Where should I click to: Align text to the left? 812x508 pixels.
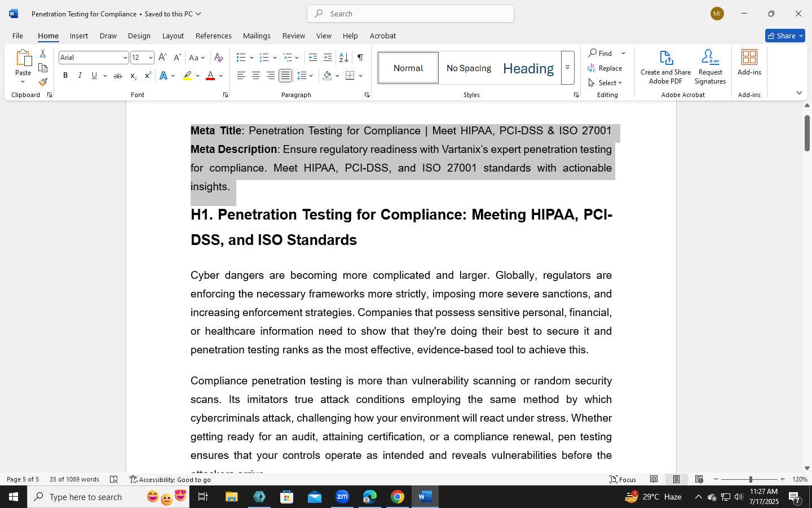click(241, 76)
